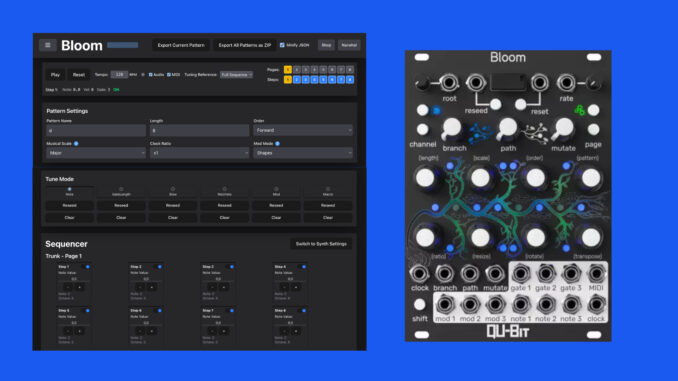Select highlighted step 1 in Steps row
The width and height of the screenshot is (678, 381).
pos(288,80)
